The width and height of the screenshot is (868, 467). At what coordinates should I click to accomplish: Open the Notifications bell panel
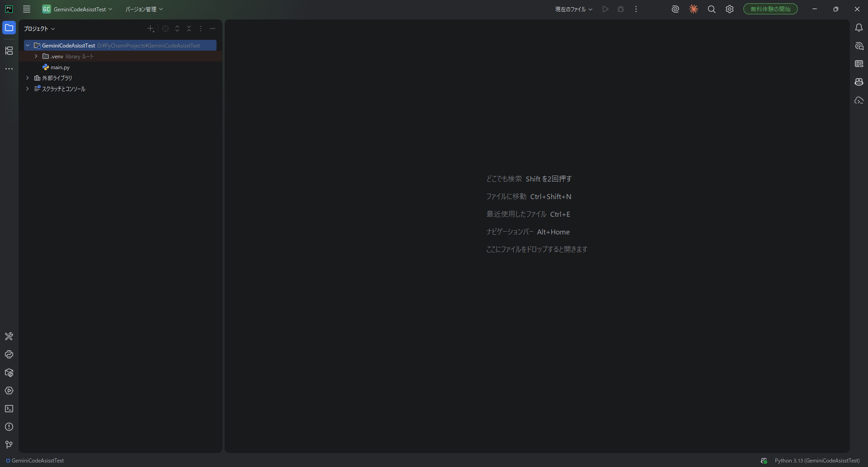point(859,28)
